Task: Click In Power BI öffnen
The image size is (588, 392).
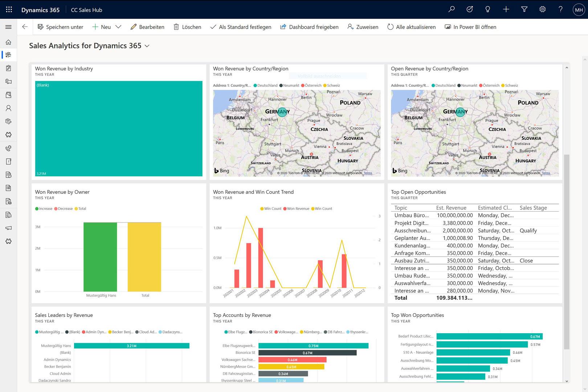Action: (x=470, y=27)
